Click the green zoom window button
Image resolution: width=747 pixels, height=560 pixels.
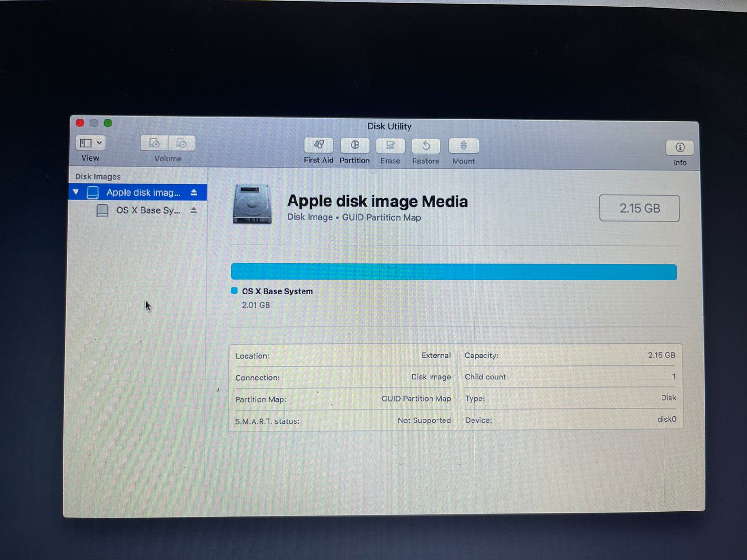click(108, 123)
